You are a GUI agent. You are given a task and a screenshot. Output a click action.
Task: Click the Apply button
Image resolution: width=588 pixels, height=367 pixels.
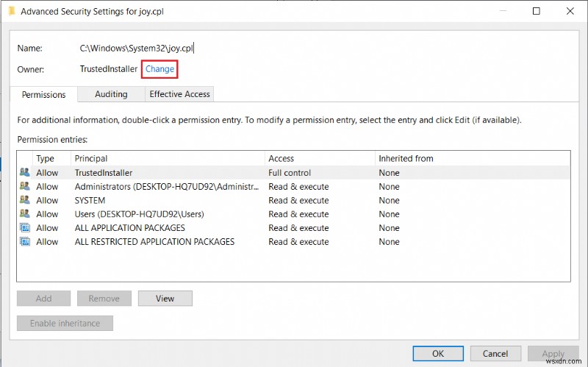tap(553, 354)
